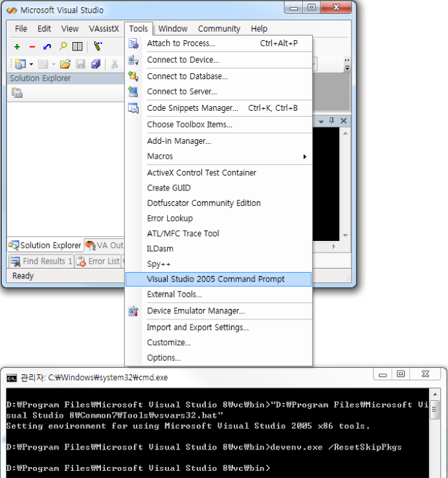Choose Attach to Process menu entry

tap(219, 43)
